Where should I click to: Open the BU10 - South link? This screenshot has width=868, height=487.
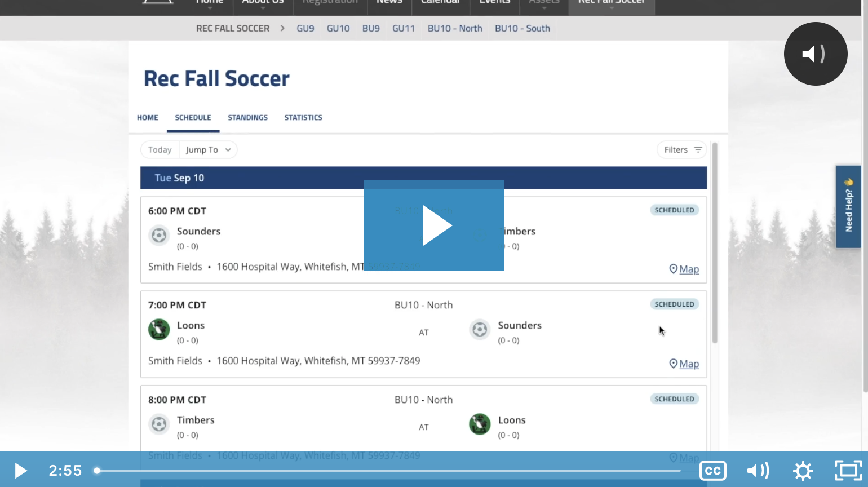tap(522, 28)
